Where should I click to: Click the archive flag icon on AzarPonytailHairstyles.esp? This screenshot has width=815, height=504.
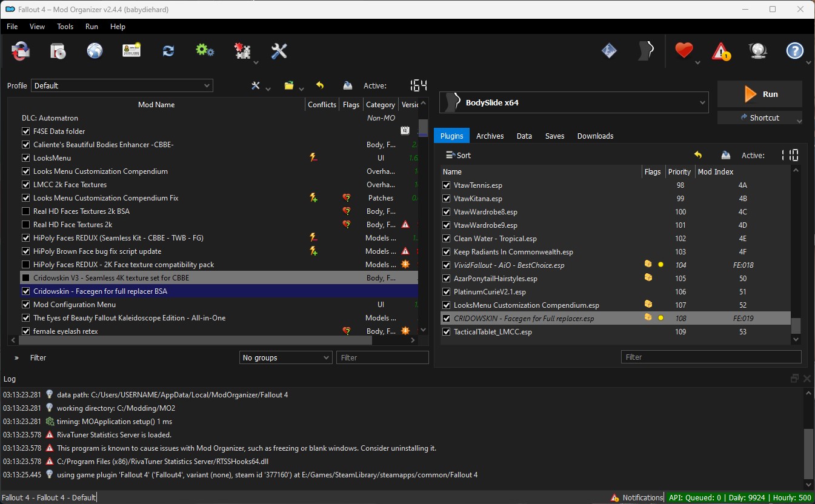click(648, 278)
